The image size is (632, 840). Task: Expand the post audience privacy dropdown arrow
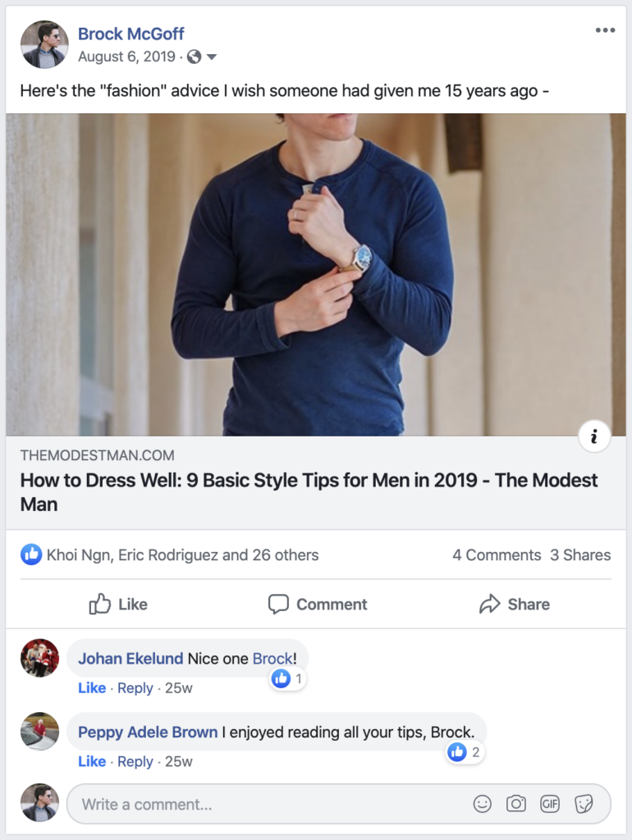212,57
